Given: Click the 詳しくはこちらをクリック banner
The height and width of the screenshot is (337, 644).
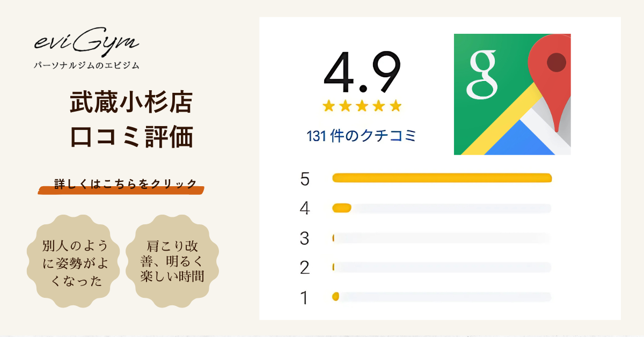Looking at the screenshot, I should pyautogui.click(x=121, y=184).
